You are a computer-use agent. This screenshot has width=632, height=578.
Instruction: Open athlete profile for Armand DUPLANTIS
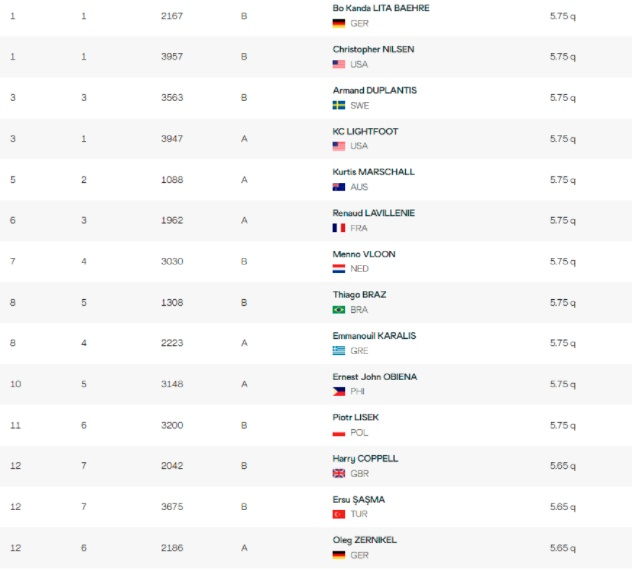click(374, 90)
